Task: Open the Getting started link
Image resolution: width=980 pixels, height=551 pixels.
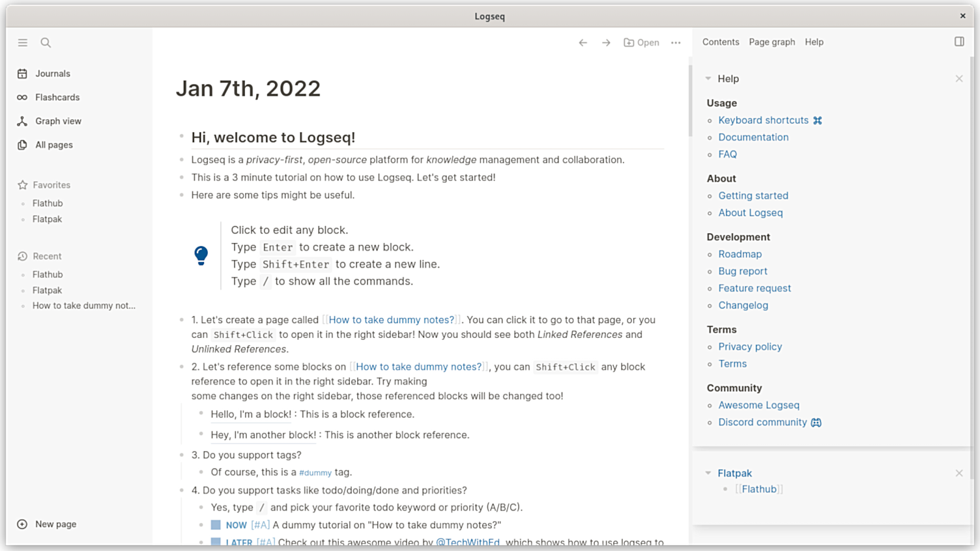Action: point(753,195)
